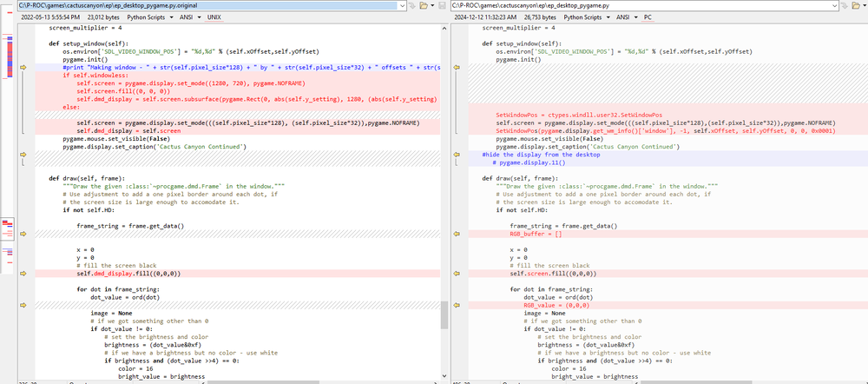Click left pane arrow beside gap under set_caption
The height and width of the screenshot is (384, 868).
[x=23, y=155]
